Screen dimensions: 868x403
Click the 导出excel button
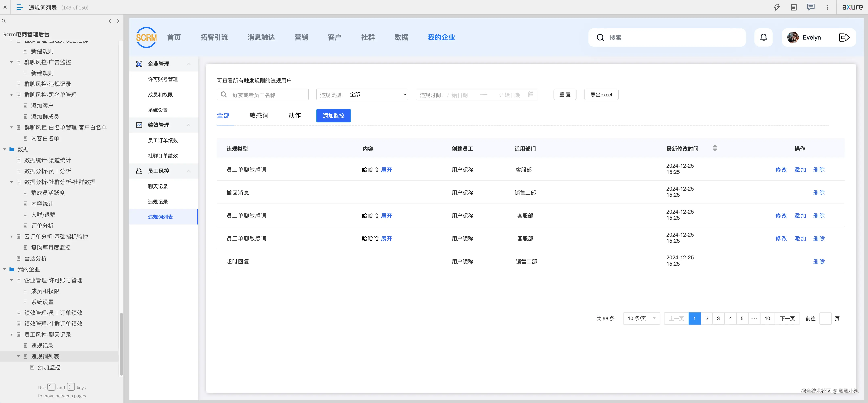point(601,95)
